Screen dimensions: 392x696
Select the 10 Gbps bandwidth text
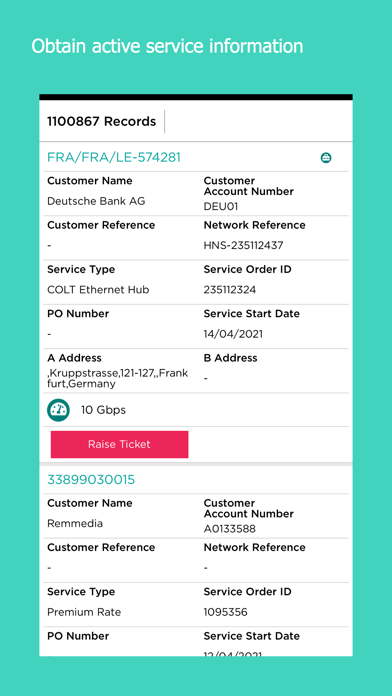point(103,410)
